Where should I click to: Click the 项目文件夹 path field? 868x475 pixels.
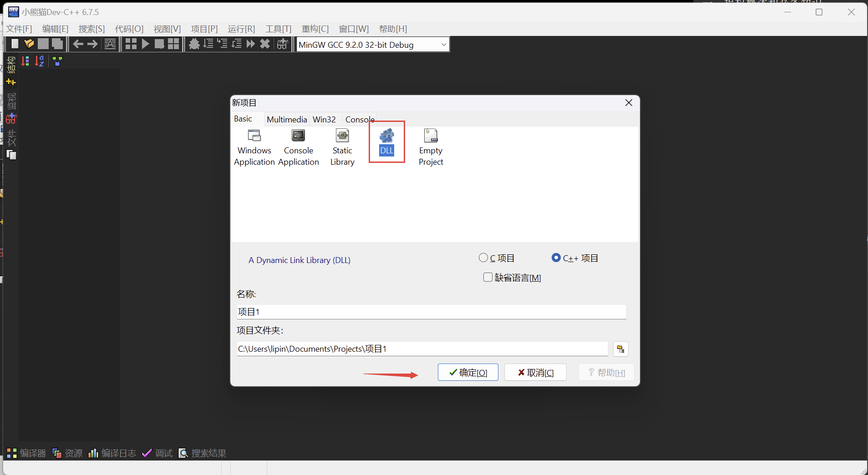tap(422, 349)
